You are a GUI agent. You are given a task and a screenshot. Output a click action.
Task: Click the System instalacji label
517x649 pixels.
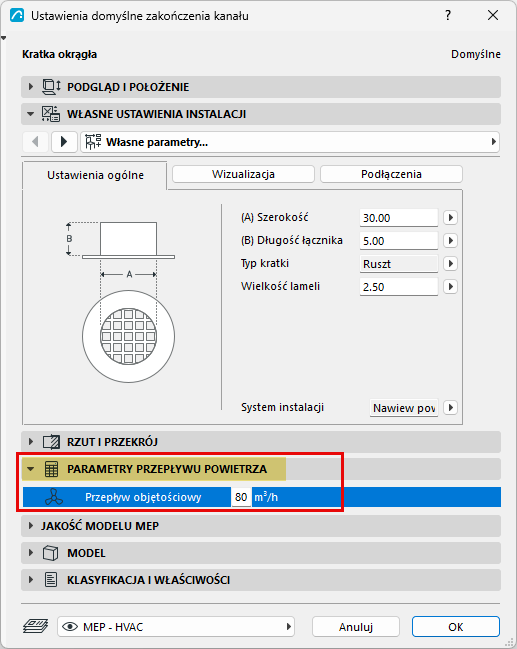282,407
